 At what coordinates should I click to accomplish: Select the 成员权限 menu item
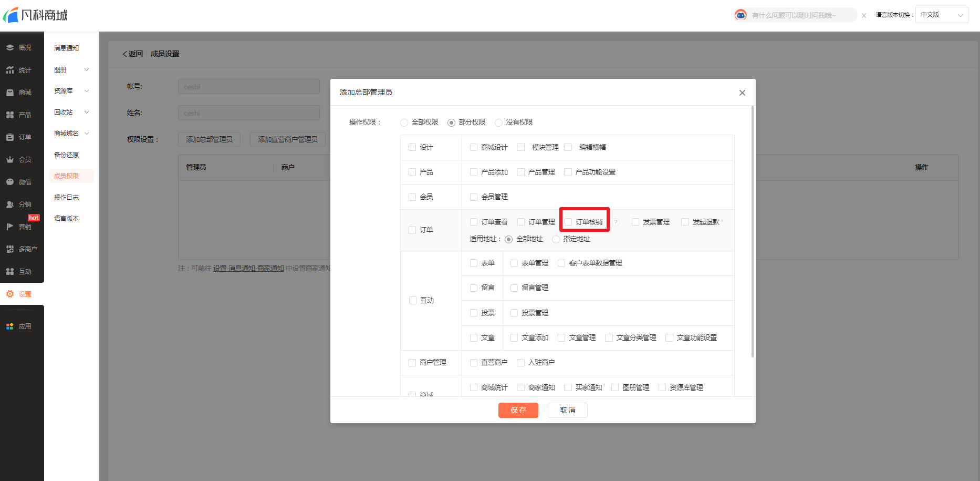71,176
